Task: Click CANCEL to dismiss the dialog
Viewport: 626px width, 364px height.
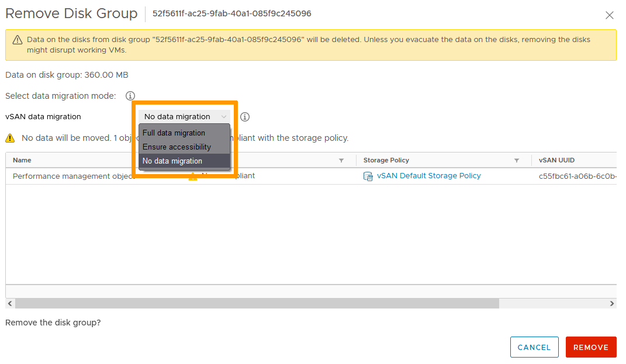Action: point(534,346)
